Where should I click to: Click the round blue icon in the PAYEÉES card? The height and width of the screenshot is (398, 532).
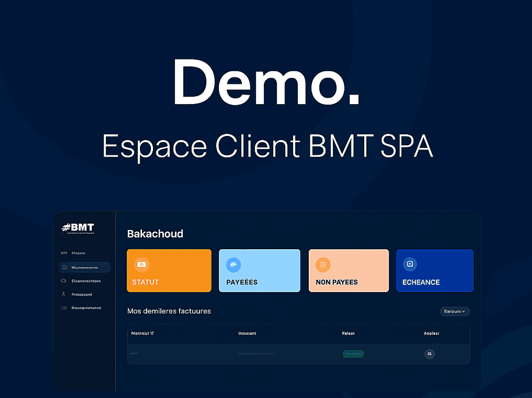(233, 265)
